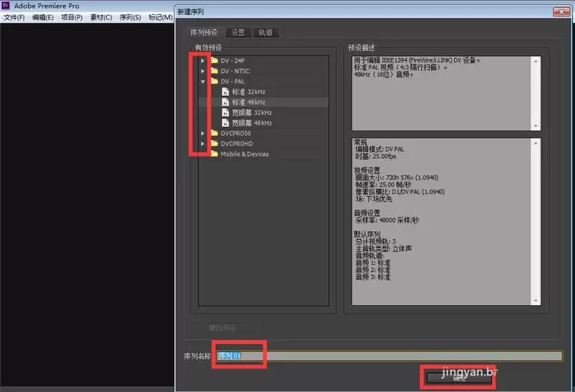
Task: Click the 时基: 25.00fps text
Action: [x=376, y=156]
